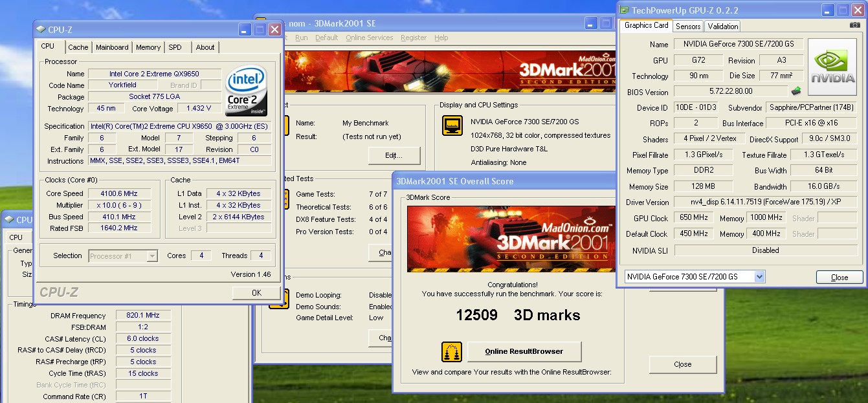This screenshot has height=403, width=868.
Task: Click the GPU-Z title bar app icon
Action: (625, 10)
